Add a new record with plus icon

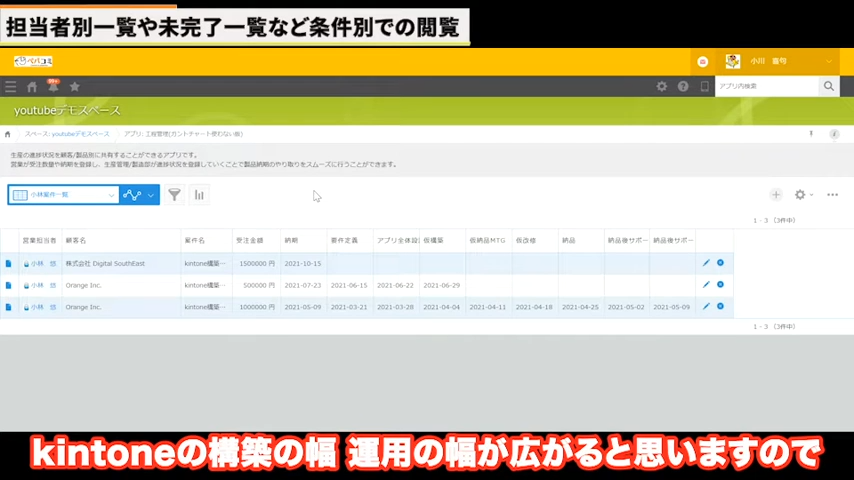pyautogui.click(x=776, y=195)
